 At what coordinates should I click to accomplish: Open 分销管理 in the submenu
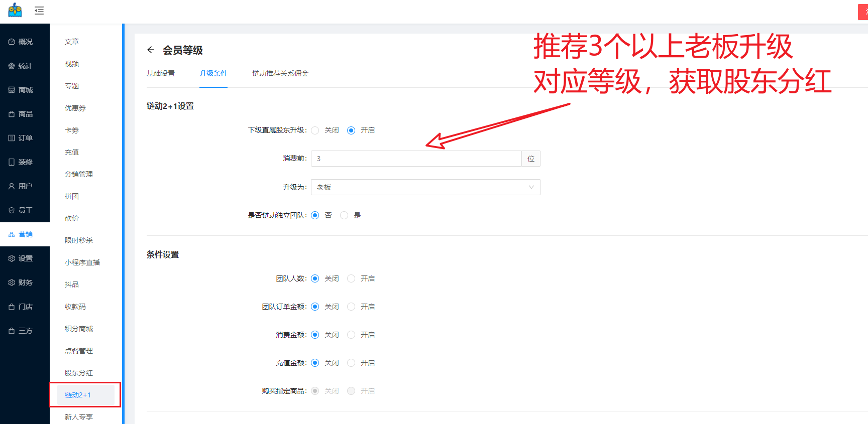(x=78, y=174)
